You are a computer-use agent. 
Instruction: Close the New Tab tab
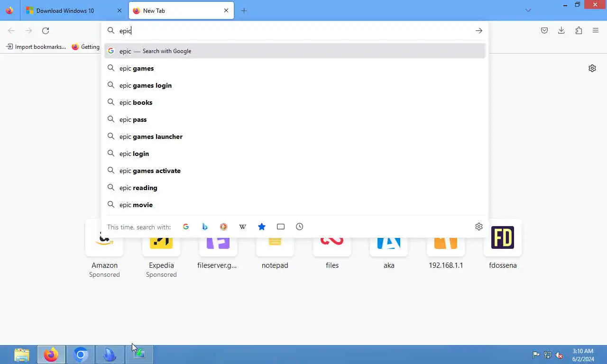point(226,10)
